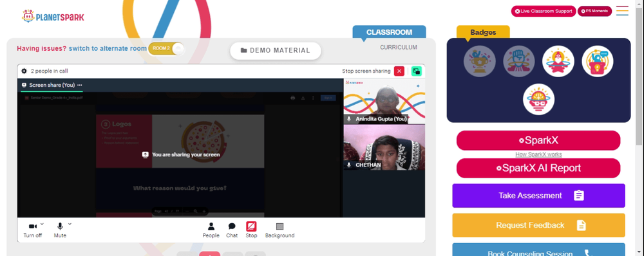Select the greyed trophy badge
This screenshot has height=256, width=644.
tap(480, 62)
